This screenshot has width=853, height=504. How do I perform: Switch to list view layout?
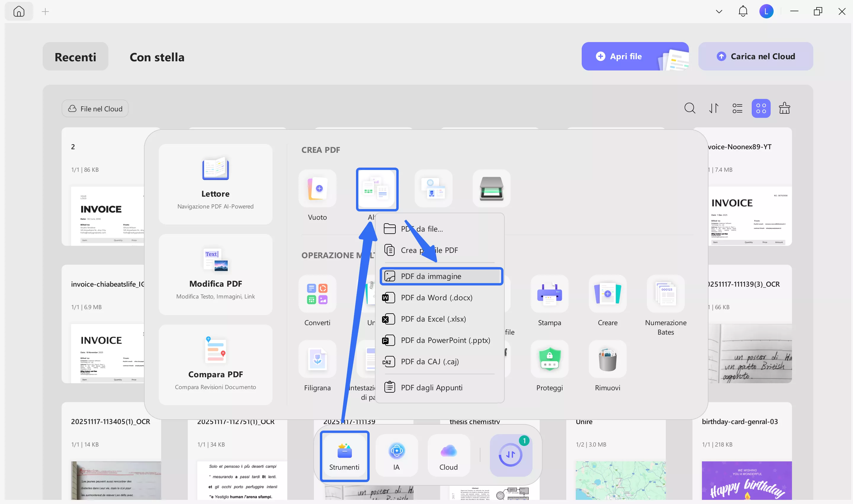coord(737,108)
